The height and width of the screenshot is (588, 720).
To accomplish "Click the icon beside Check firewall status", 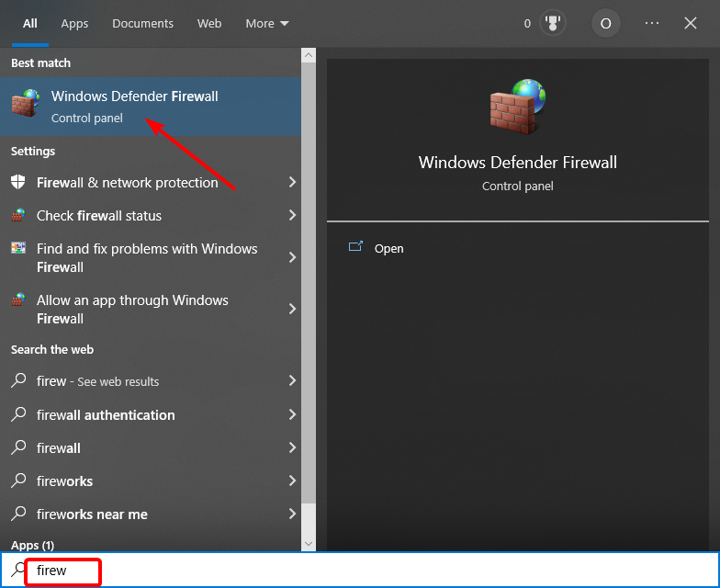I will tap(18, 215).
